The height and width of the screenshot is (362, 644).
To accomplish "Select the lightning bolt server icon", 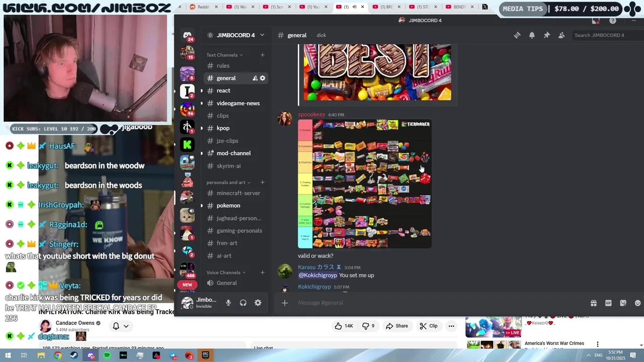I will tap(187, 250).
